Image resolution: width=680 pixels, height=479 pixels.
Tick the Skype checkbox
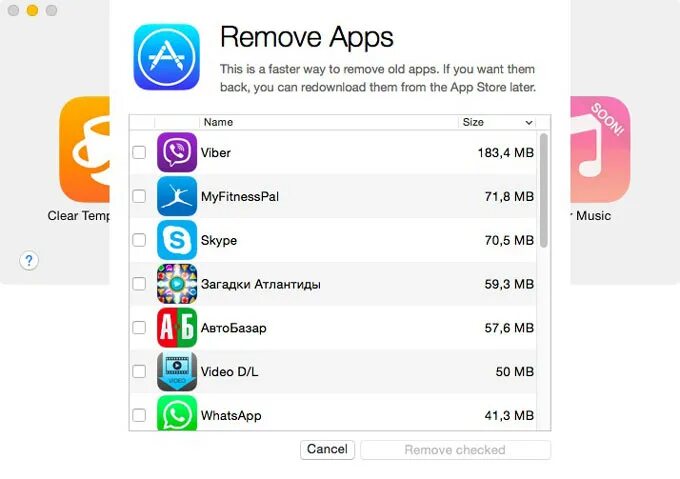139,240
